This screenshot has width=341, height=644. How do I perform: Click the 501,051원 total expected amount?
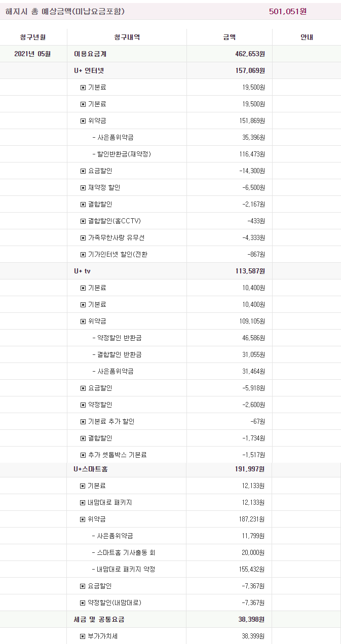tap(287, 11)
